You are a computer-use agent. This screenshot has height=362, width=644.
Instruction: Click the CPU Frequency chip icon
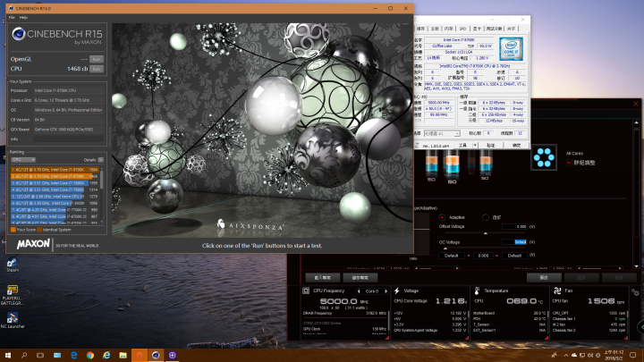click(x=306, y=290)
